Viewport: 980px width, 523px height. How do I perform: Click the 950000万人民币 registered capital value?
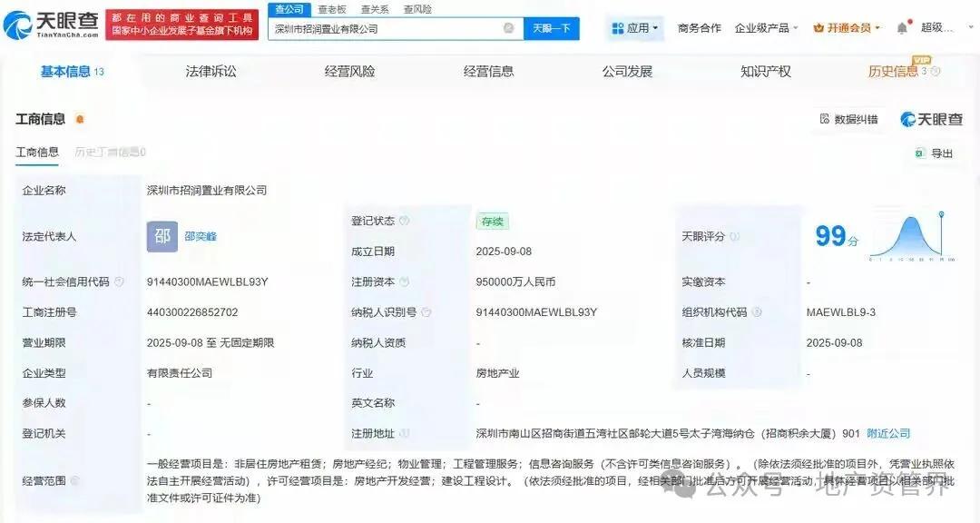pyautogui.click(x=515, y=282)
